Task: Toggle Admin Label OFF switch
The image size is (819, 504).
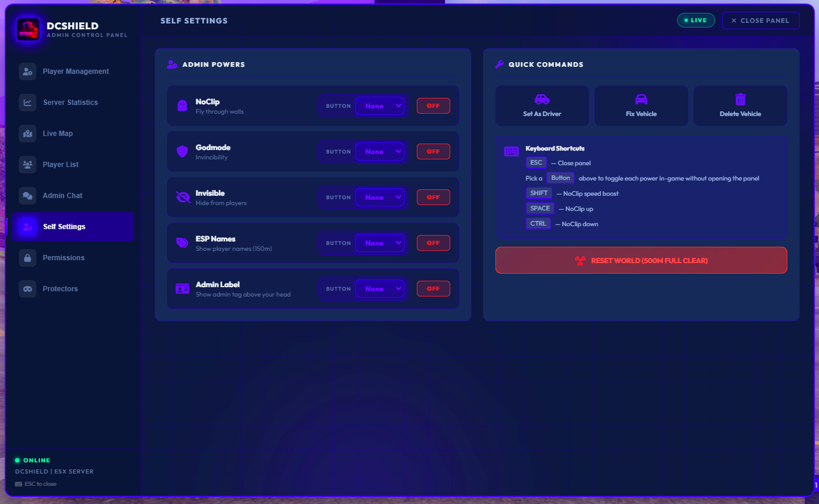Action: (433, 289)
